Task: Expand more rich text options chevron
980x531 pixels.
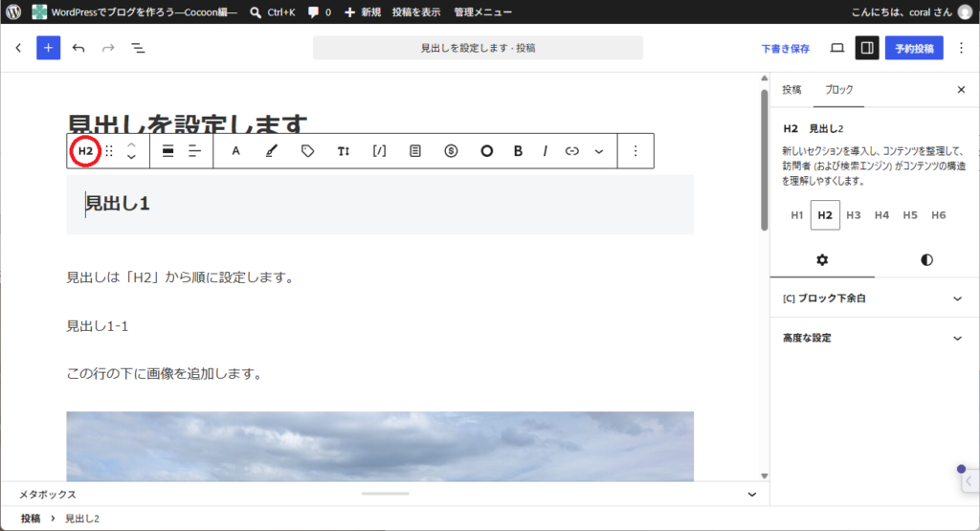Action: [599, 151]
